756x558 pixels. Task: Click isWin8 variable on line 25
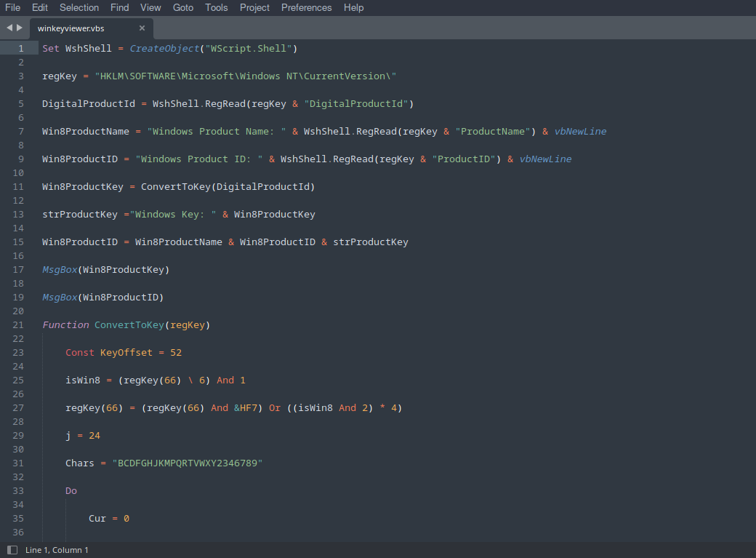click(x=83, y=380)
